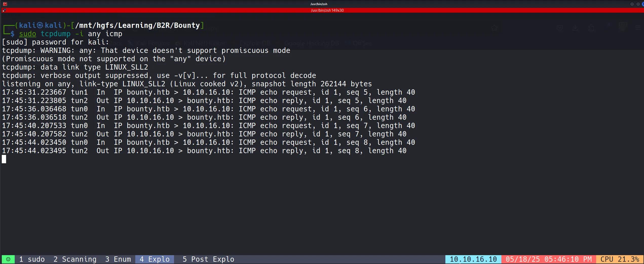Click the underlined 'sudo' word in command
Screen dimensions: 644x264
click(28, 34)
